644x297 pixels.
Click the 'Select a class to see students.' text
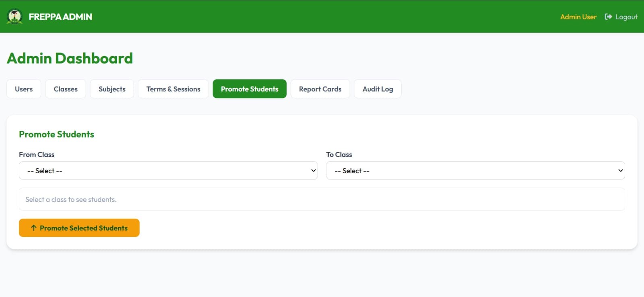[71, 199]
